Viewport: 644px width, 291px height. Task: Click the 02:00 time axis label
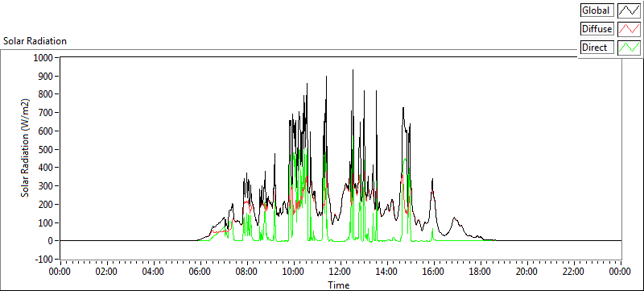[107, 272]
